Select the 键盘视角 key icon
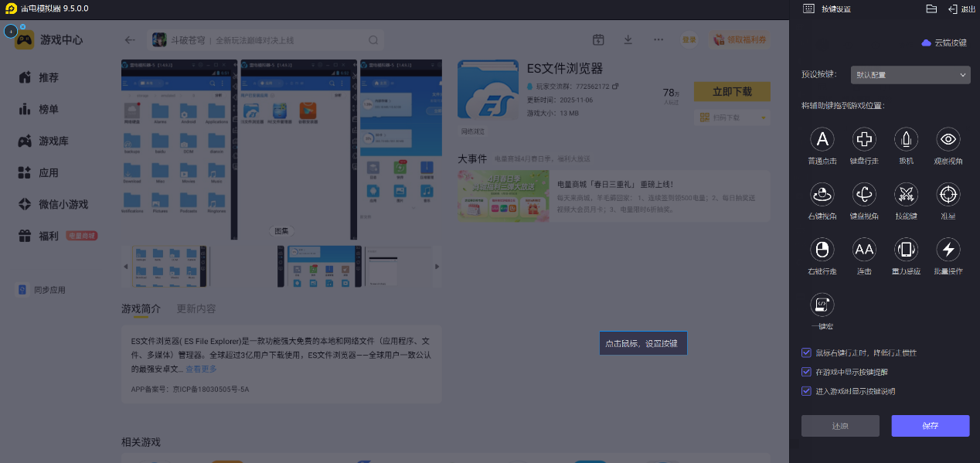The height and width of the screenshot is (463, 980). click(864, 194)
